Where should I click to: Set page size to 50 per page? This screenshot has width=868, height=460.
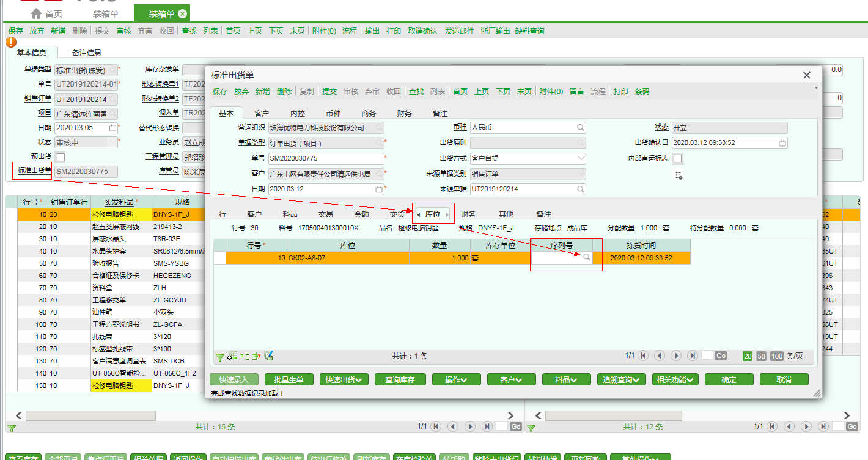click(761, 356)
